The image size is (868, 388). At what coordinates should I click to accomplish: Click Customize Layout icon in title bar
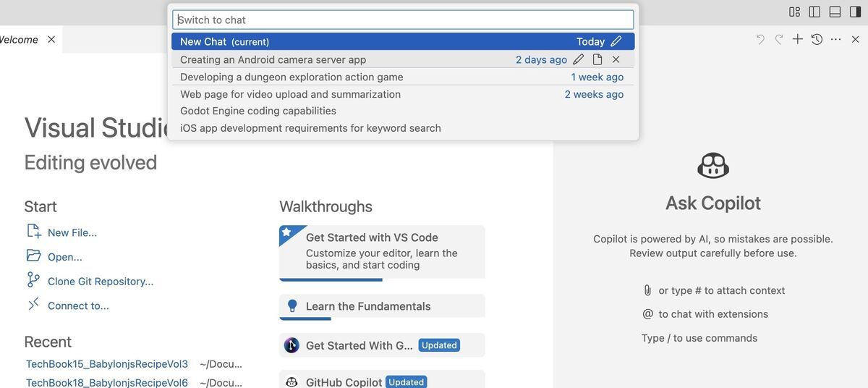coord(795,12)
